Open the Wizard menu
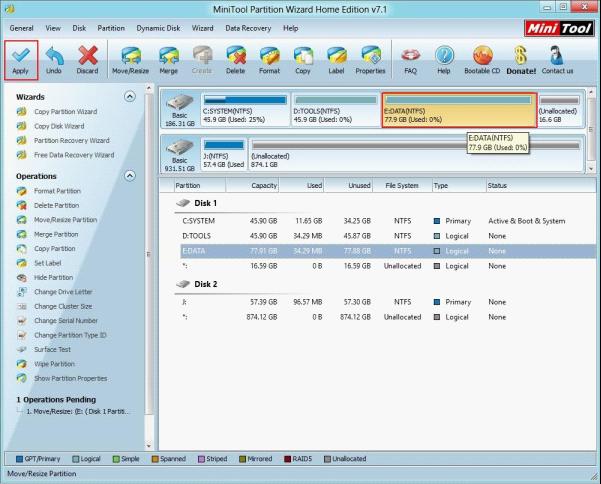This screenshot has width=601, height=484. (203, 28)
